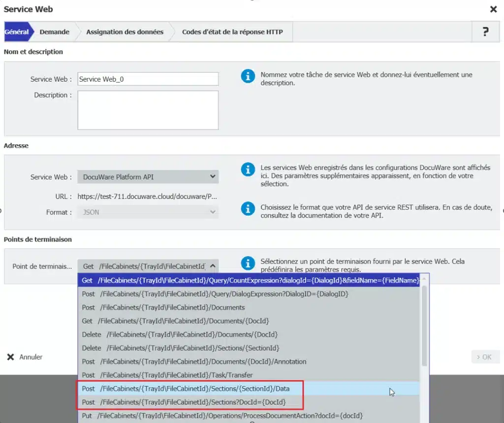504x423 pixels.
Task: Click info icon beside endpoint selection
Action: [248, 263]
